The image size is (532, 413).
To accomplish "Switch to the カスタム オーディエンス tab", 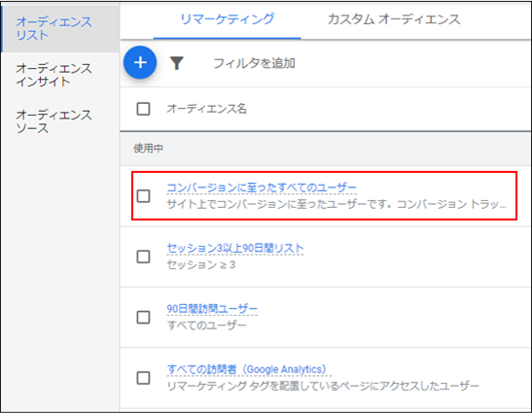I will coord(394,19).
